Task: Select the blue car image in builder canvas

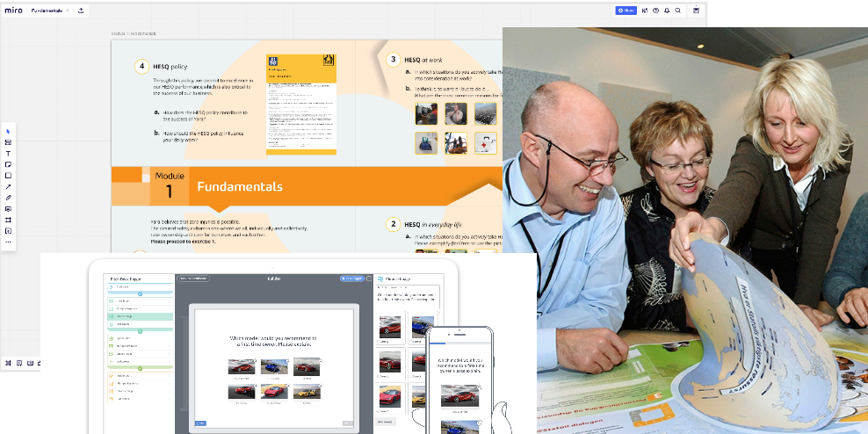Action: pos(275,365)
